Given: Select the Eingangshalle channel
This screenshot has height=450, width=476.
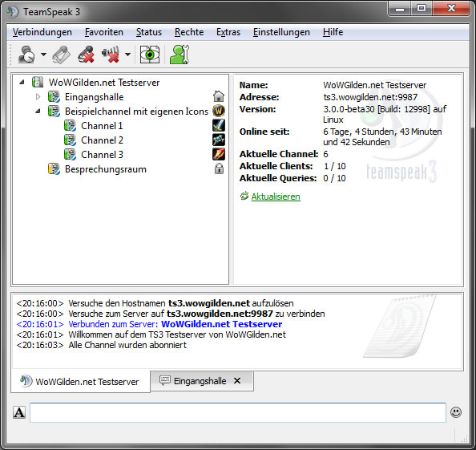Looking at the screenshot, I should pyautogui.click(x=94, y=97).
